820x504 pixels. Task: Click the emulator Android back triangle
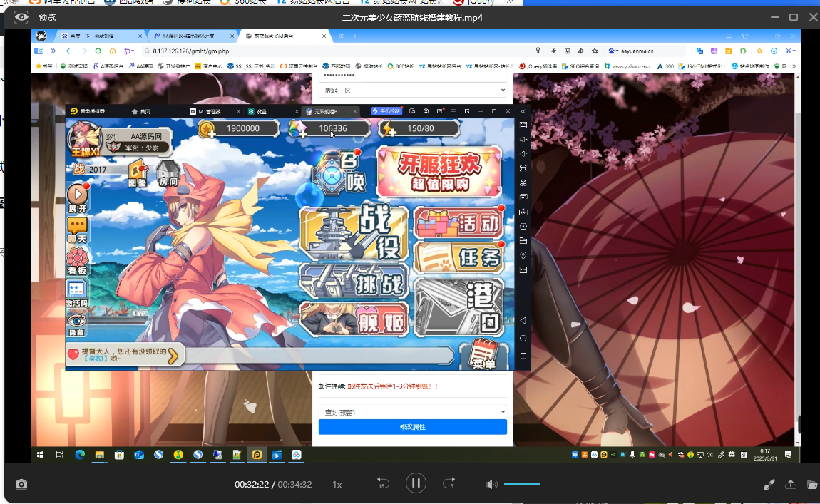click(x=523, y=321)
